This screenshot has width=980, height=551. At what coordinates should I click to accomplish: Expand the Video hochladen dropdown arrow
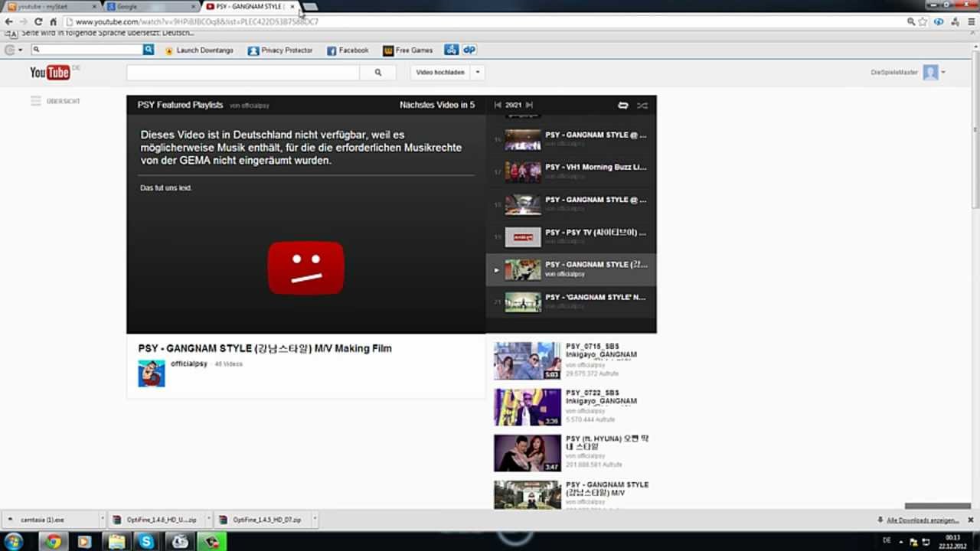[478, 72]
